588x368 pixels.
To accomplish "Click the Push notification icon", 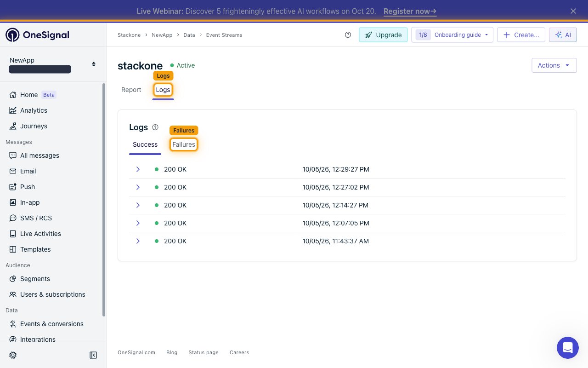I will point(13,187).
